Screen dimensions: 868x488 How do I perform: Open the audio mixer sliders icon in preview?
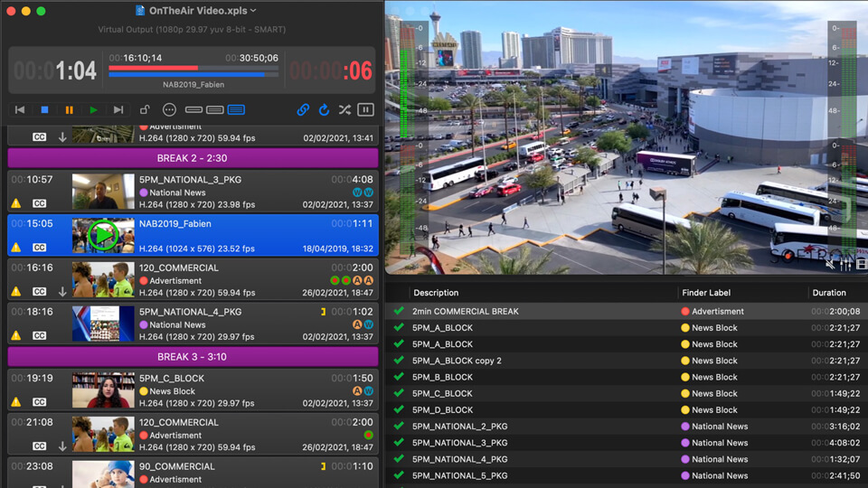pos(845,265)
